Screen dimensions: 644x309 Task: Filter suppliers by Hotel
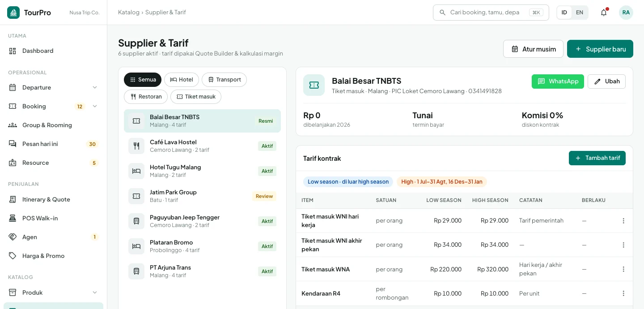tap(182, 80)
